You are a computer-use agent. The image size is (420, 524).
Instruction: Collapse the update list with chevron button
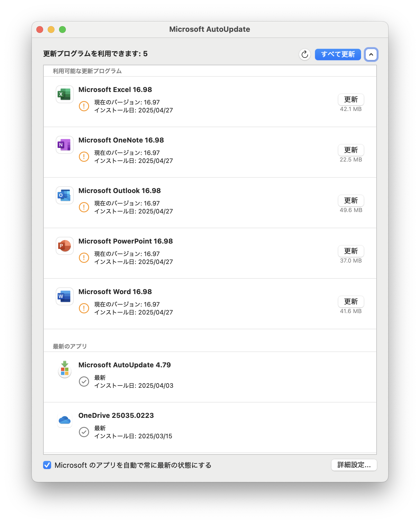click(371, 54)
